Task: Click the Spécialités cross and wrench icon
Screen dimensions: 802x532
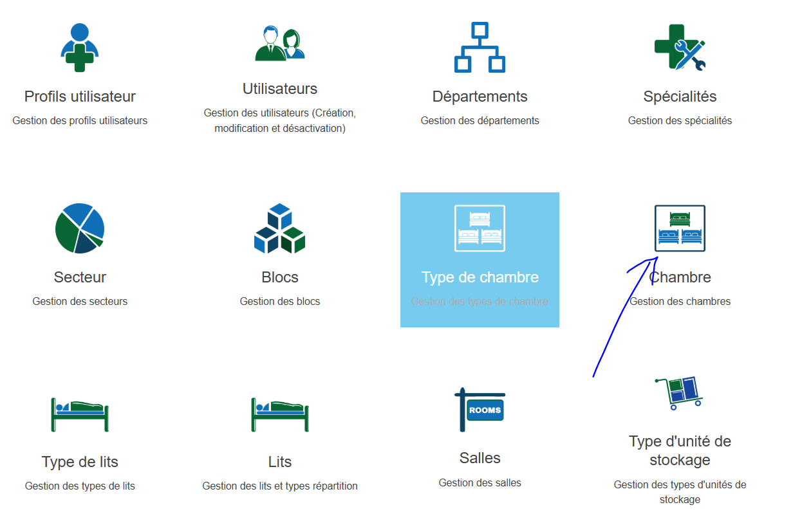Action: click(x=680, y=48)
